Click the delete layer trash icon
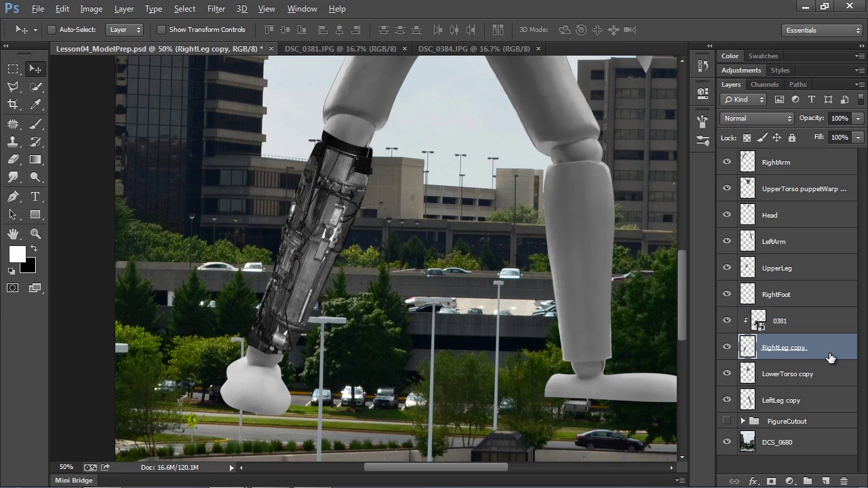 [x=844, y=481]
